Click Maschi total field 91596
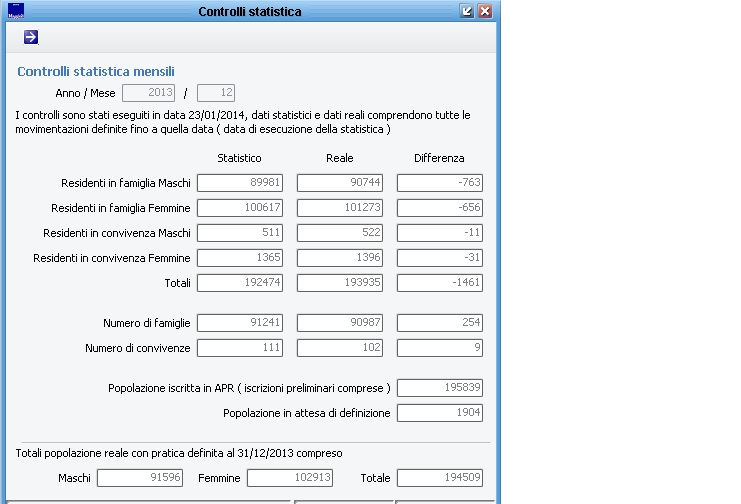 (x=140, y=478)
